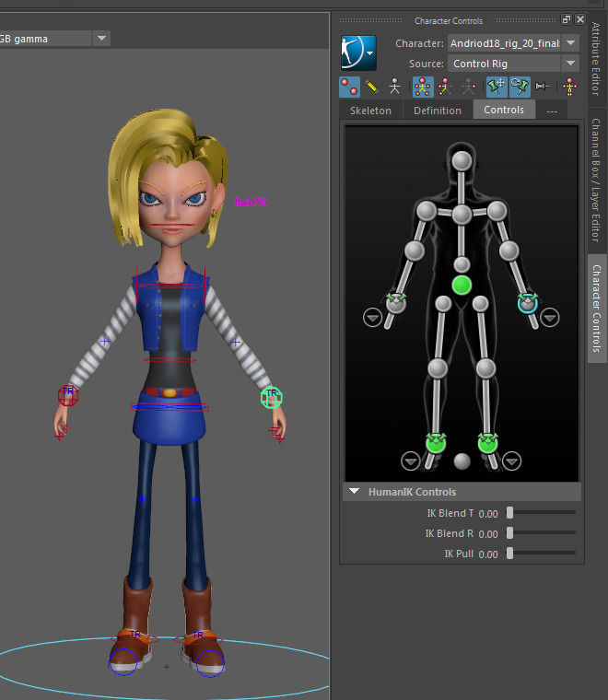Select the pinned wrist effector without cyan ring
Viewport: 608px width, 700px height.
tap(396, 303)
